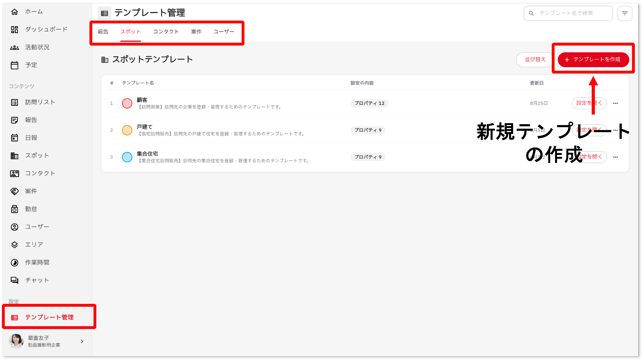Click the red 顧客 color circle
Image resolution: width=644 pixels, height=361 pixels.
127,103
